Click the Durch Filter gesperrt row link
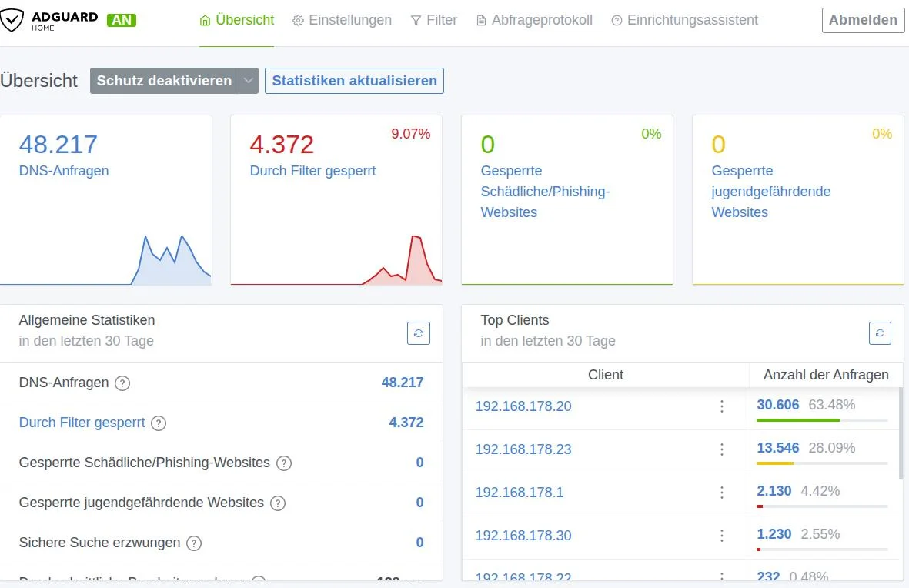 (x=82, y=423)
